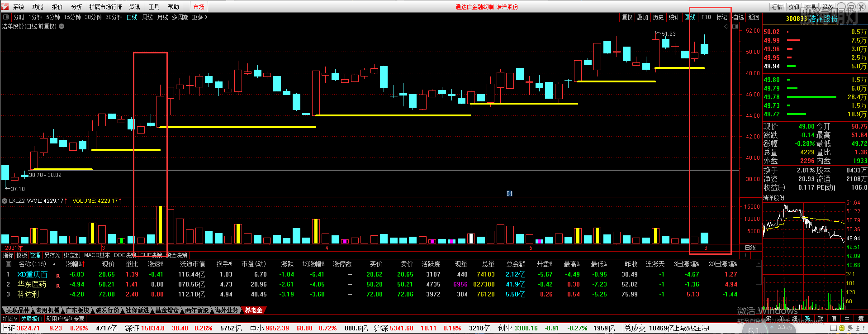Select the 日线 period in the toolbar

(x=132, y=17)
